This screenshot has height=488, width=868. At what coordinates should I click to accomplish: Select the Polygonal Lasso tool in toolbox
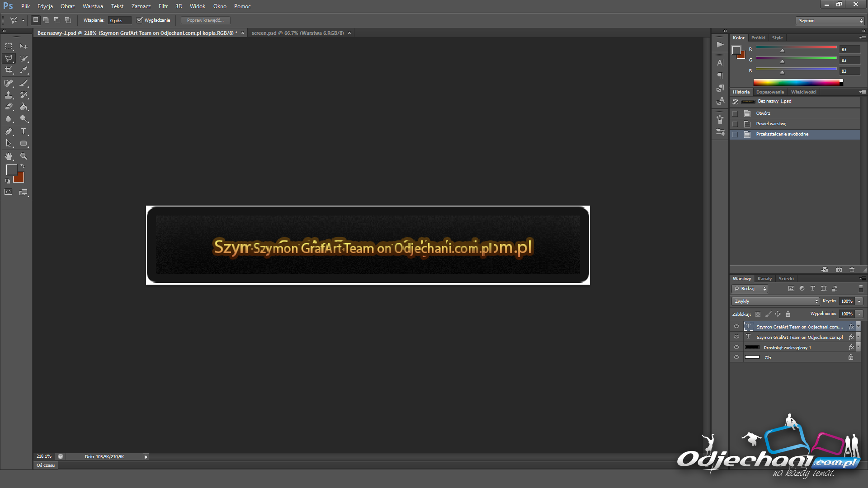pyautogui.click(x=9, y=58)
